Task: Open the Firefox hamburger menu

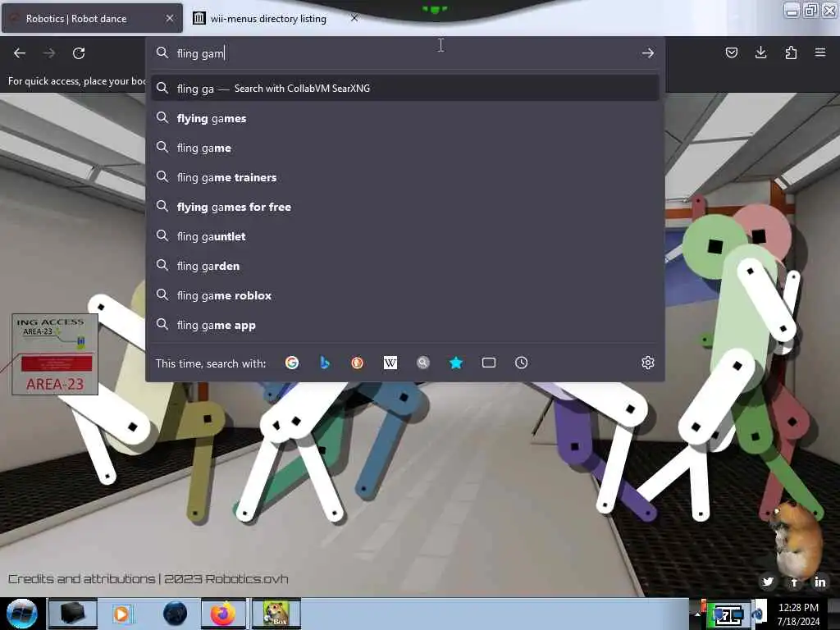Action: point(820,52)
